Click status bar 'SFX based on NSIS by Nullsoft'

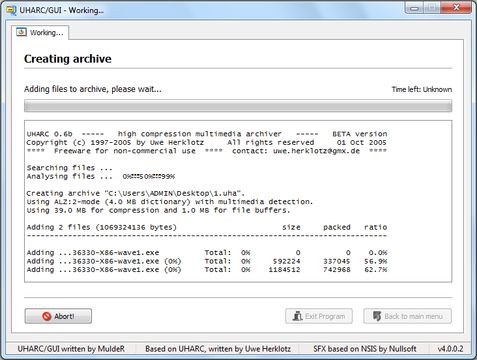[365, 349]
